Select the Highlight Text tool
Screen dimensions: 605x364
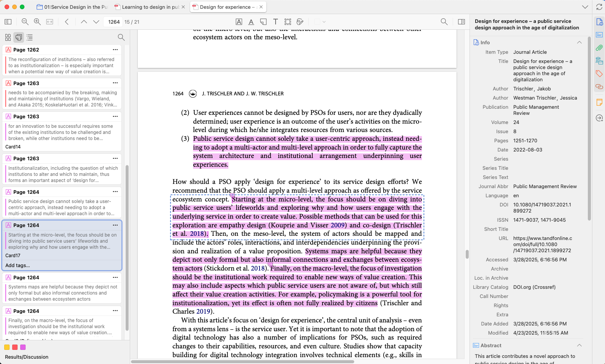click(x=239, y=22)
